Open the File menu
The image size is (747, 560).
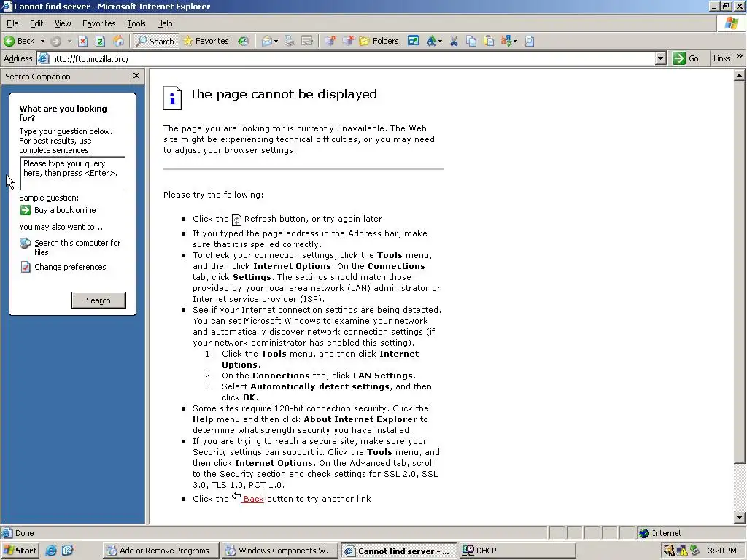pos(12,23)
